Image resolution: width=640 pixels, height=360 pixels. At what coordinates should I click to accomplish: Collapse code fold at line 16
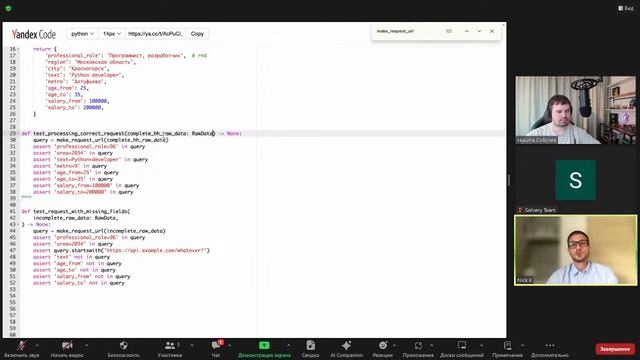click(x=18, y=49)
